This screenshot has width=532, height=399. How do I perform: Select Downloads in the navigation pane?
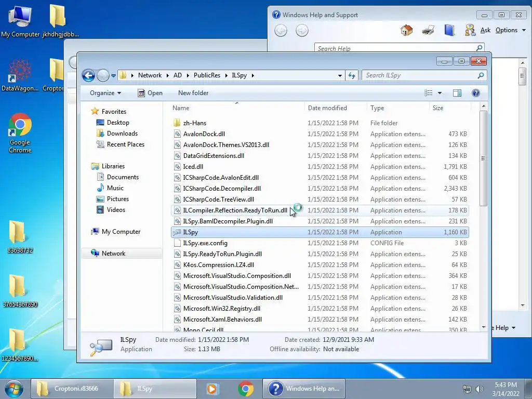tap(122, 134)
